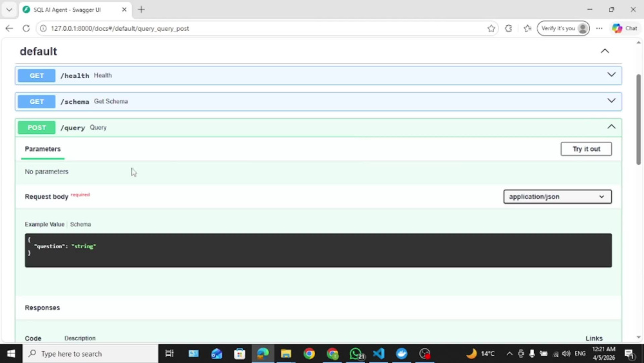Select the Parameters tab
This screenshot has width=644, height=363.
[x=43, y=149]
